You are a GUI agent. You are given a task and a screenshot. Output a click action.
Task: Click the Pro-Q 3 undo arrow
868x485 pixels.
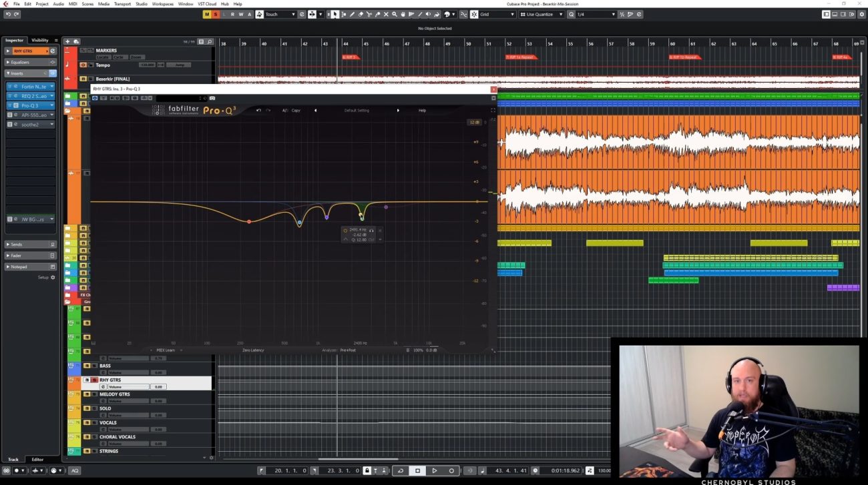(258, 110)
